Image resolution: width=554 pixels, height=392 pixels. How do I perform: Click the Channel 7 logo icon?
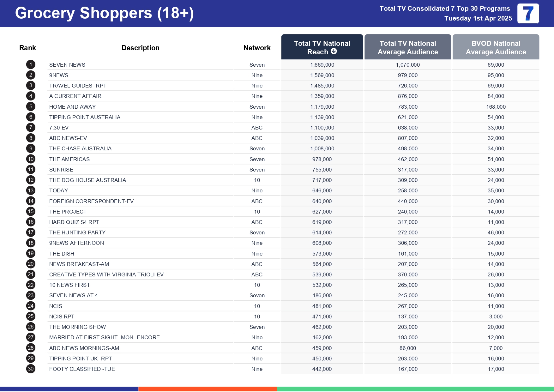528,14
